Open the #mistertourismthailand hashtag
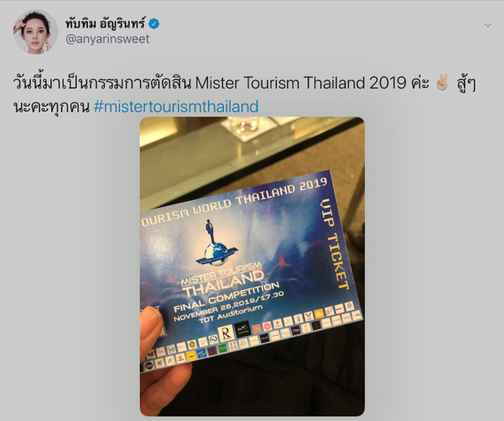Screen dimensions: 504x421 176,107
